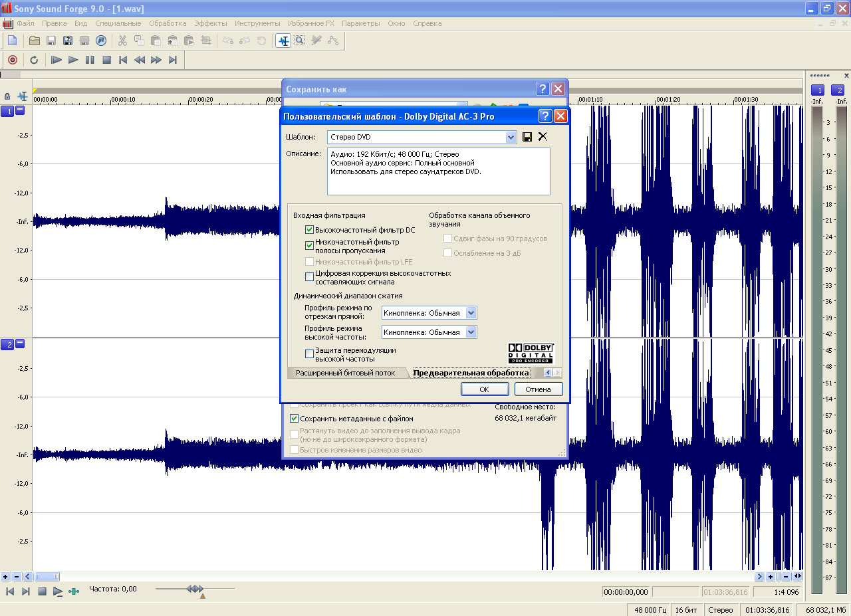Screen dimensions: 851x616
Task: Click the scrub tool icon near Частота
Action: (74, 591)
